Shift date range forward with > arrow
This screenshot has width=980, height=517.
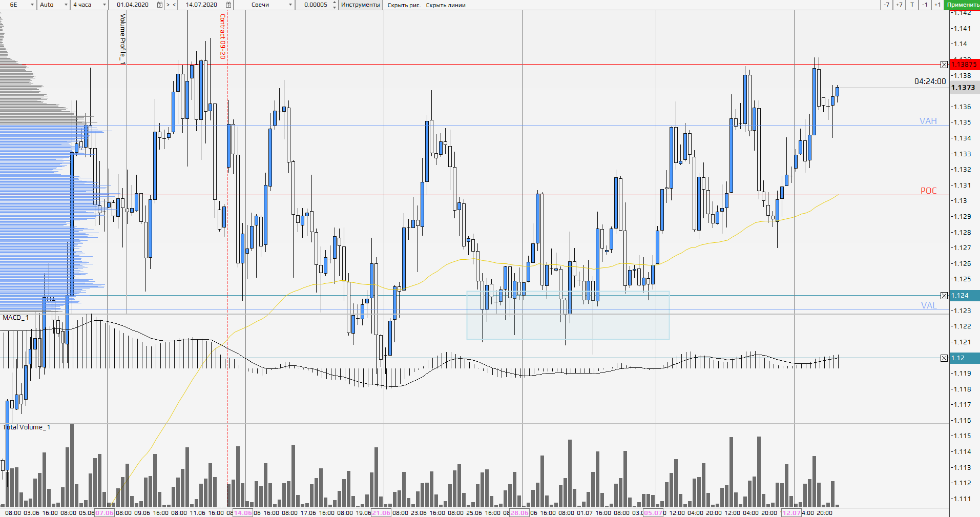(168, 5)
